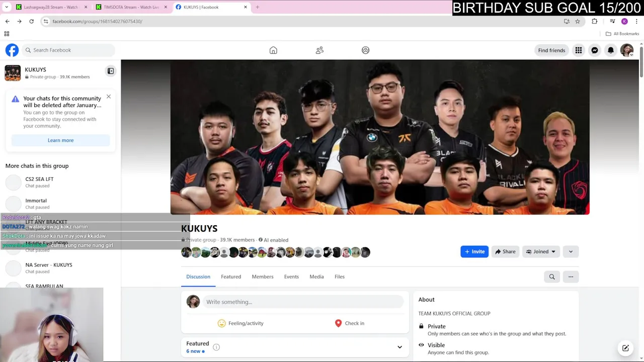Add Feeling/activity to post
The width and height of the screenshot is (644, 362).
tap(240, 323)
